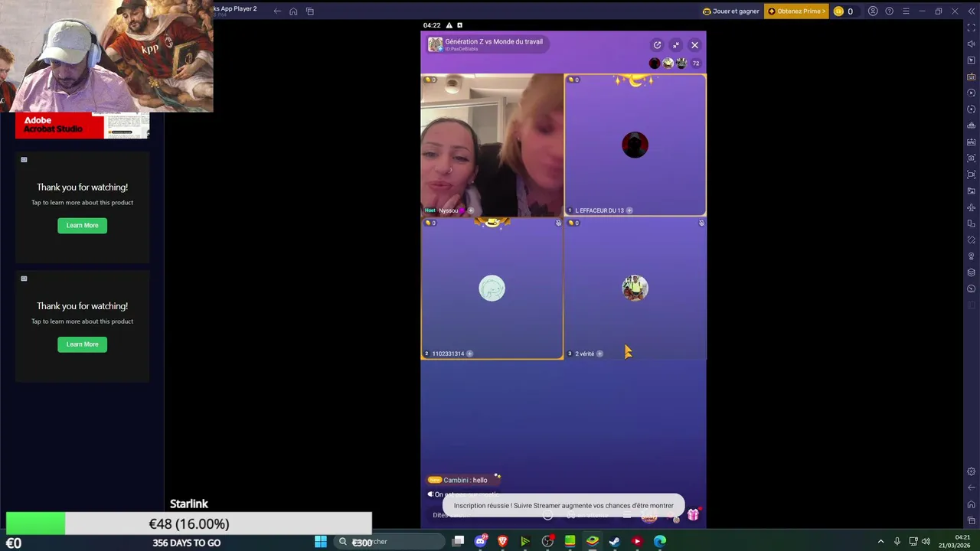980x551 pixels.
Task: Open BlueStacks home screen icon
Action: (x=293, y=11)
